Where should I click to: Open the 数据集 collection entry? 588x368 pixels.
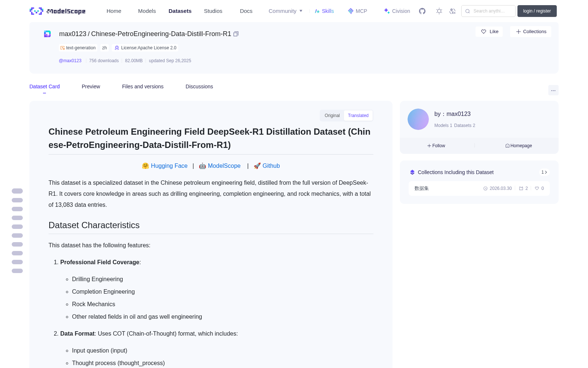click(479, 188)
